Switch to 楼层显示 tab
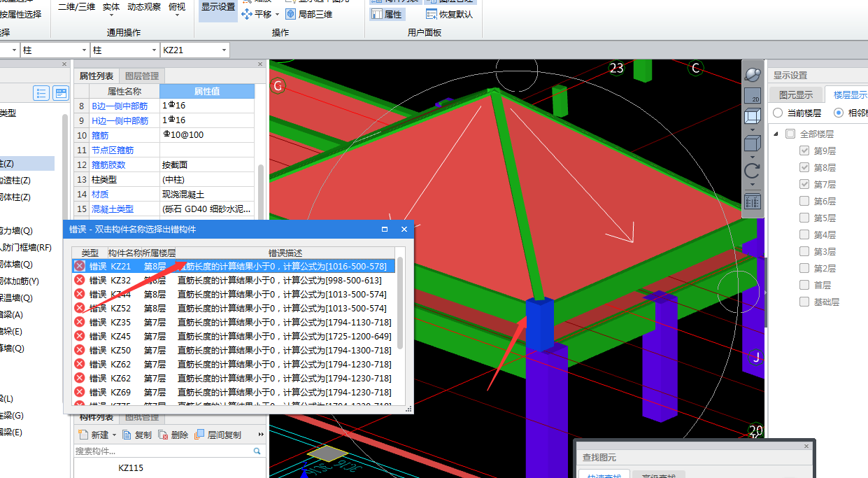Screen dimensions: 868x478 click(848, 94)
